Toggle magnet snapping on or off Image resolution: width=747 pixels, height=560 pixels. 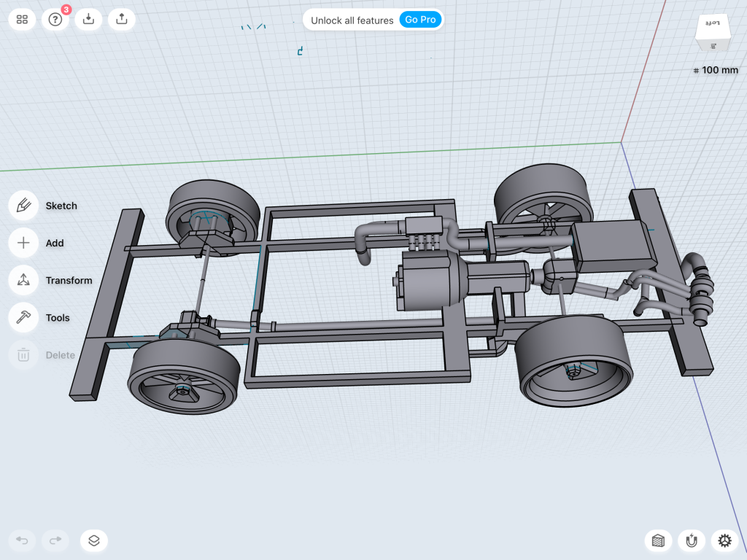coord(691,540)
